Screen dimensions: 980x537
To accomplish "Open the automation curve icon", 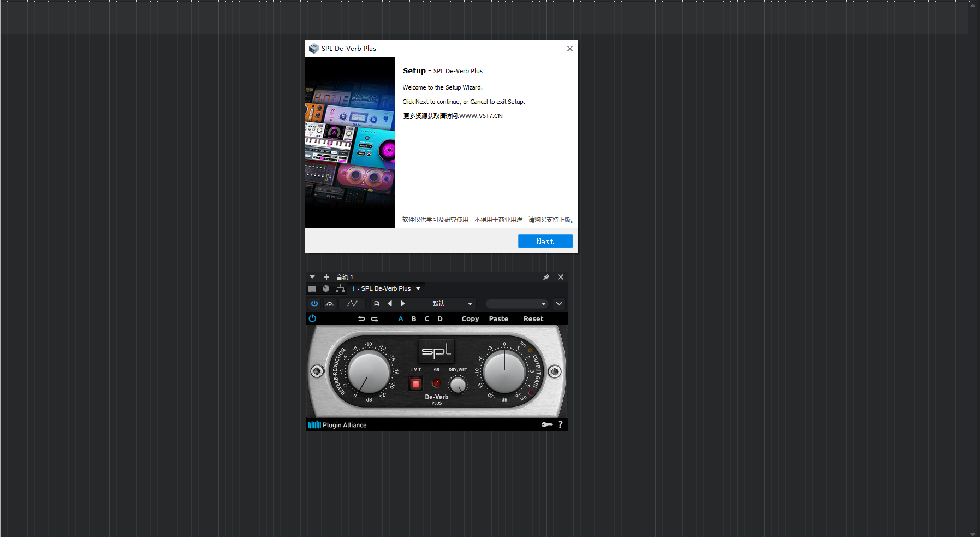I will point(352,304).
